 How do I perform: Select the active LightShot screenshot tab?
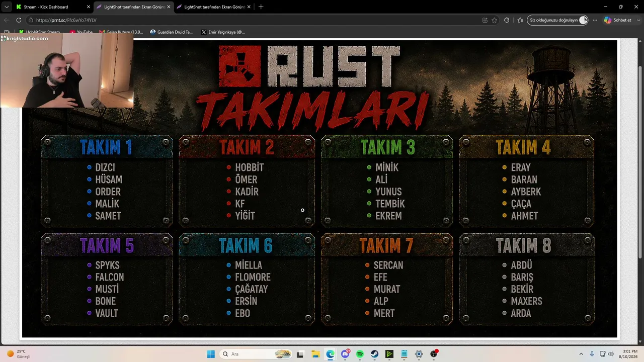133,7
